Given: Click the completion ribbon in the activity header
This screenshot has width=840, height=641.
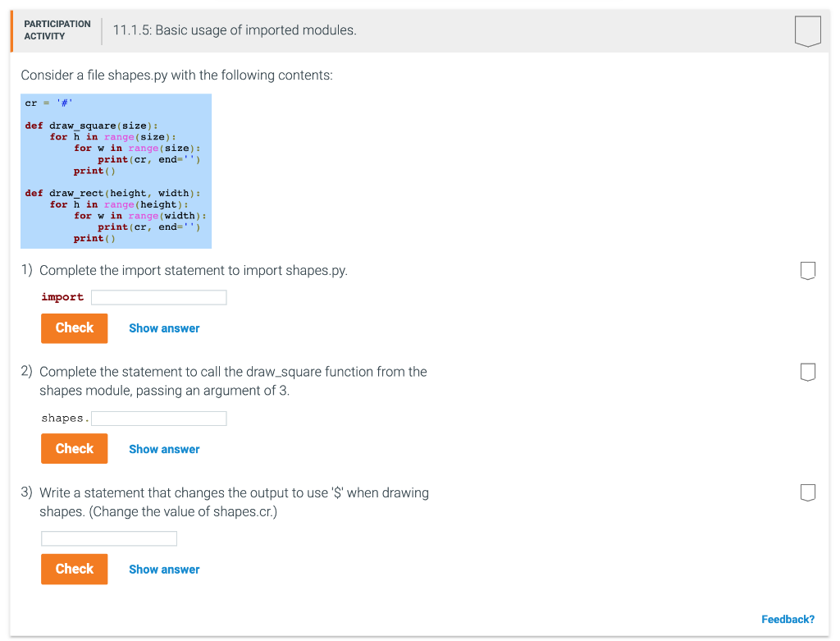Looking at the screenshot, I should point(807,30).
